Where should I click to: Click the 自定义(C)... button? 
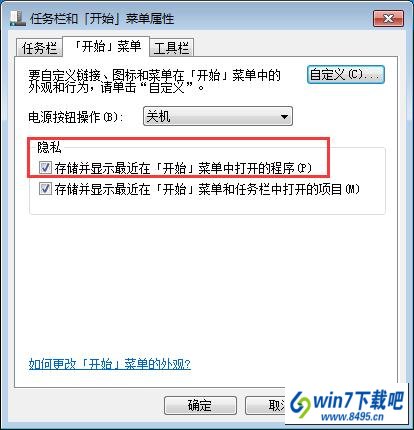point(345,75)
